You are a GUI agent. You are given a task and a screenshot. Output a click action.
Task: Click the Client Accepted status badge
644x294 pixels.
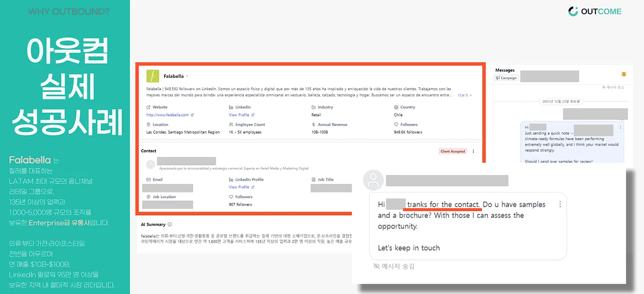[452, 151]
